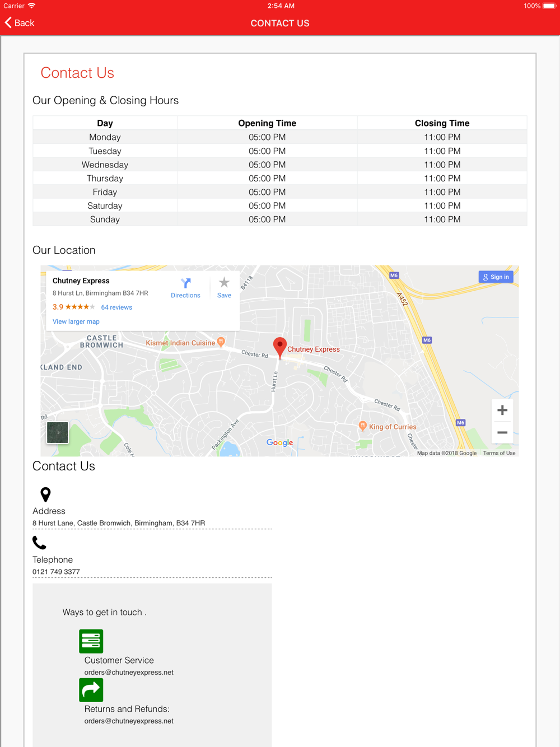Sign in to Google on the map
The width and height of the screenshot is (560, 747).
point(496,277)
